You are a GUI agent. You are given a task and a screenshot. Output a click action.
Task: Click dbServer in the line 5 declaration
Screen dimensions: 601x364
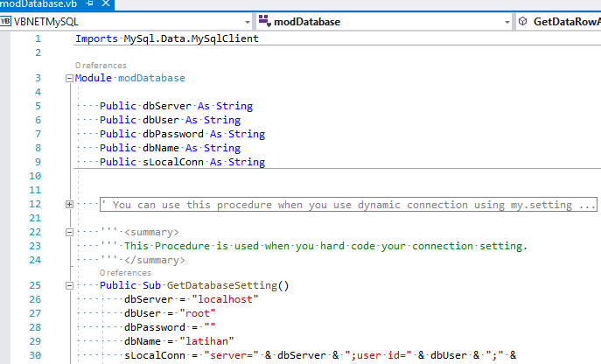[167, 106]
